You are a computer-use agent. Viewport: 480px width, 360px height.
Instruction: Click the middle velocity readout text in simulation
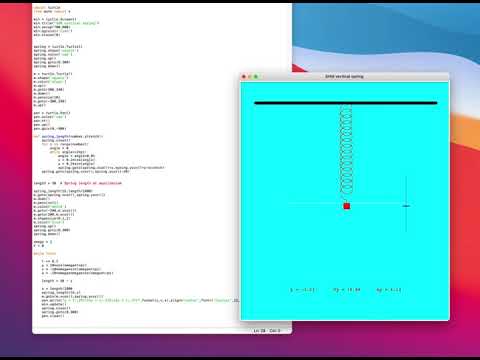point(347,290)
